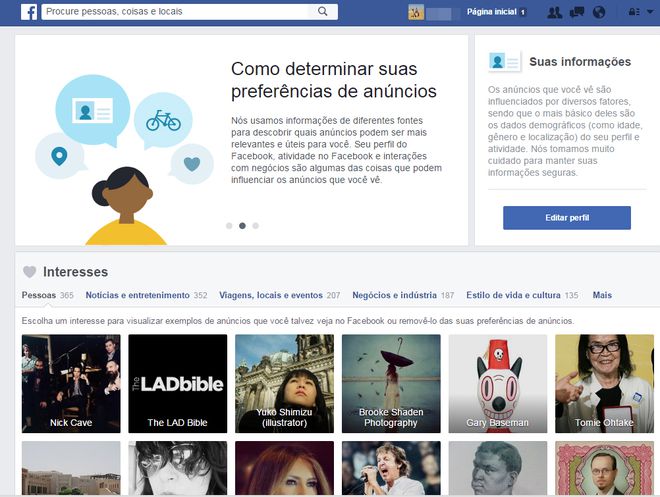
Task: Switch to Viagens, locais e eventos tab
Action: pos(279,295)
